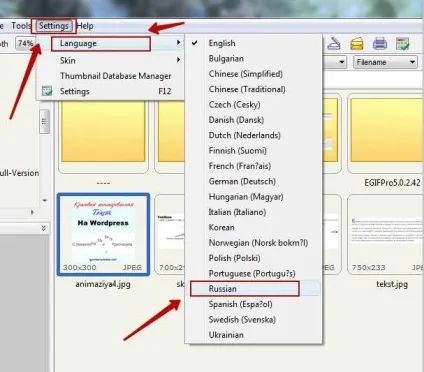Select Korean language

tap(254, 227)
